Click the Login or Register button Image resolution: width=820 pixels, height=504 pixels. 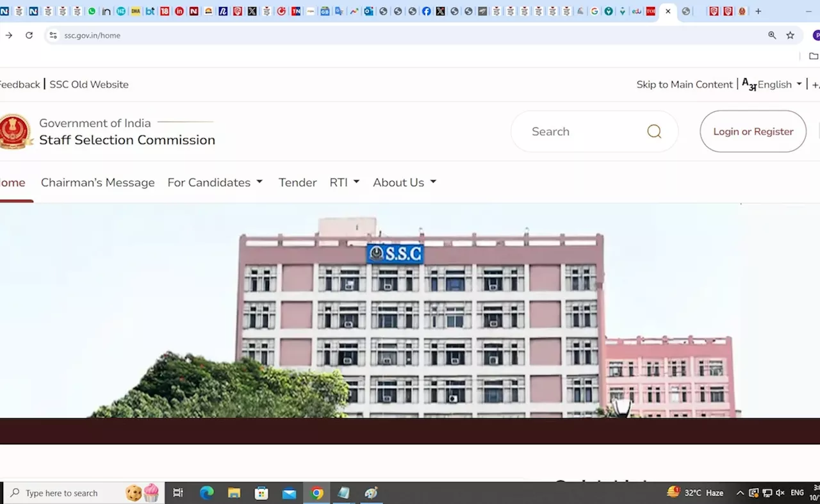pyautogui.click(x=753, y=131)
